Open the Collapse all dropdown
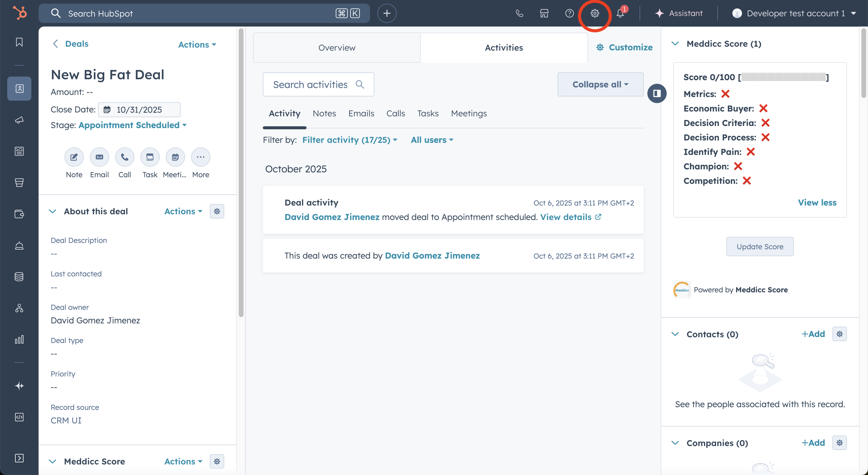The height and width of the screenshot is (475, 868). click(x=600, y=85)
